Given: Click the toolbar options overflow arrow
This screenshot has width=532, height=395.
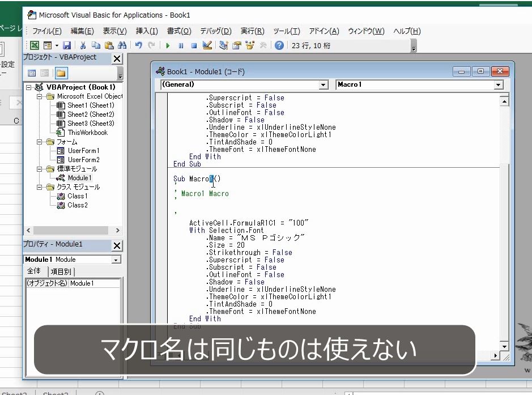Looking at the screenshot, I should (x=414, y=46).
